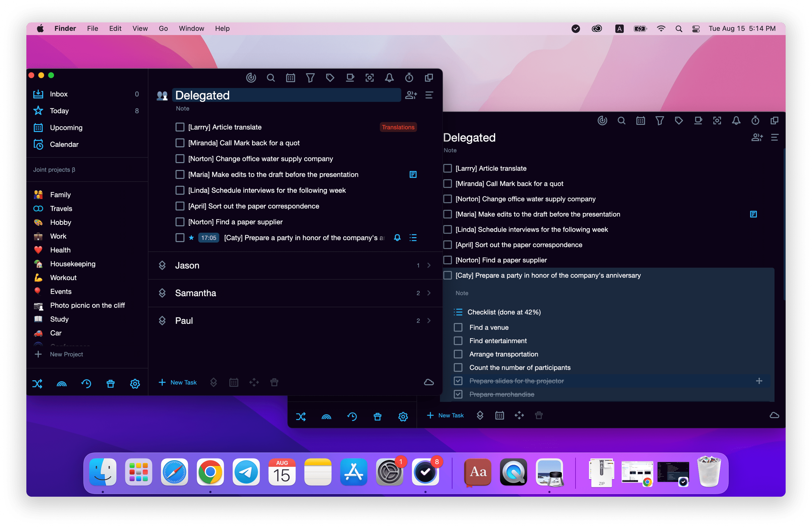Click the search icon in back window toolbar
The height and width of the screenshot is (527, 812).
tap(621, 120)
